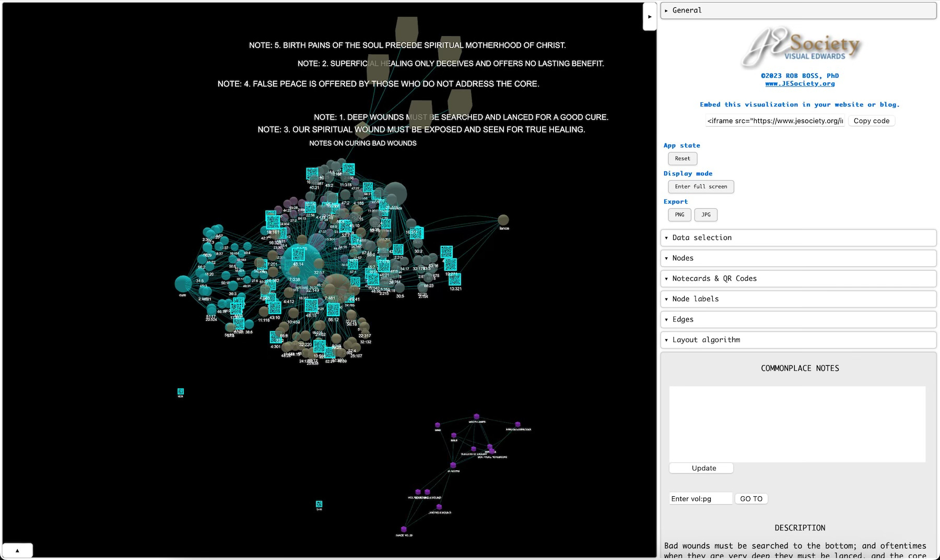Expand the Nodes section
Viewport: 940px width, 560px height.
click(798, 258)
